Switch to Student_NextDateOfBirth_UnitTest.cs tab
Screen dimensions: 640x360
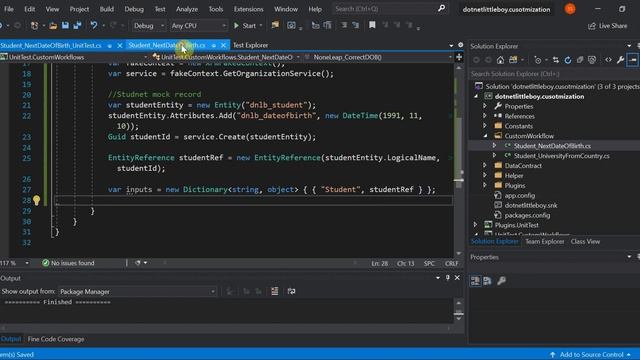tap(51, 45)
